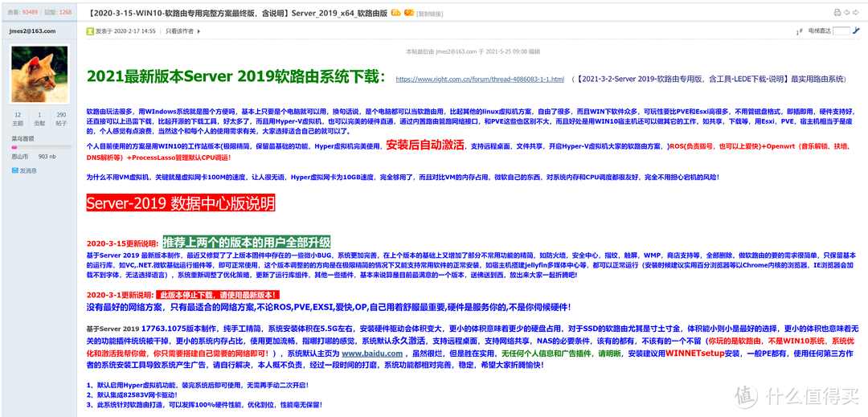Click the list line starting with 3、此系统针对软路由打造

tap(204, 405)
